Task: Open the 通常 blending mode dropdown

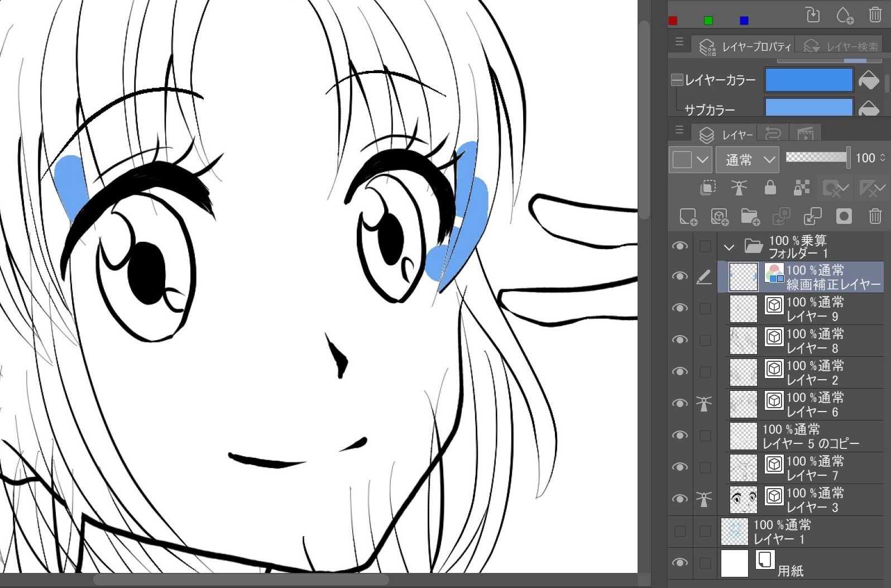Action: tap(748, 160)
